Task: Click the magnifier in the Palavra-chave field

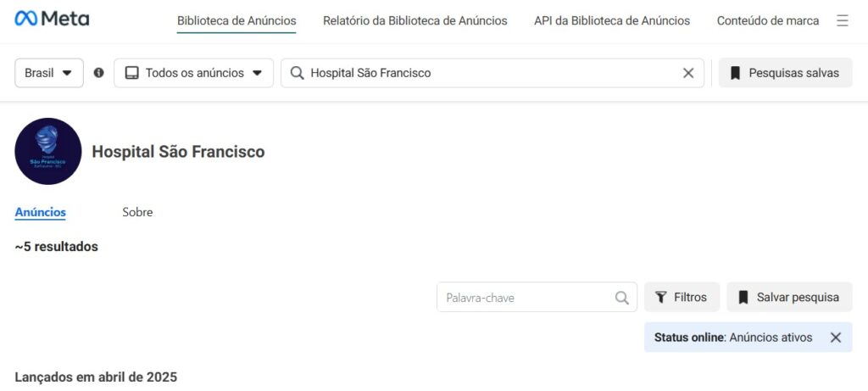Action: click(621, 298)
